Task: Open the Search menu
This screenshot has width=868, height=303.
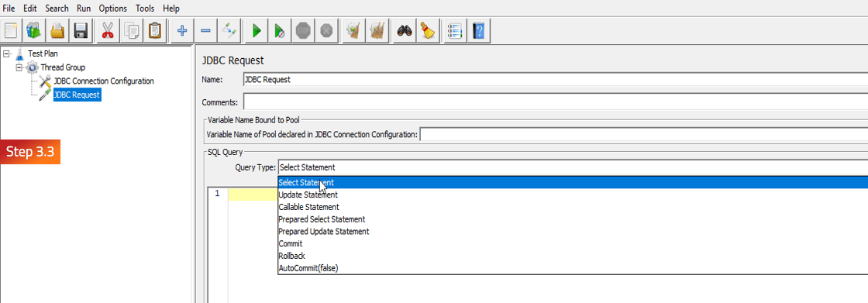Action: (x=57, y=9)
